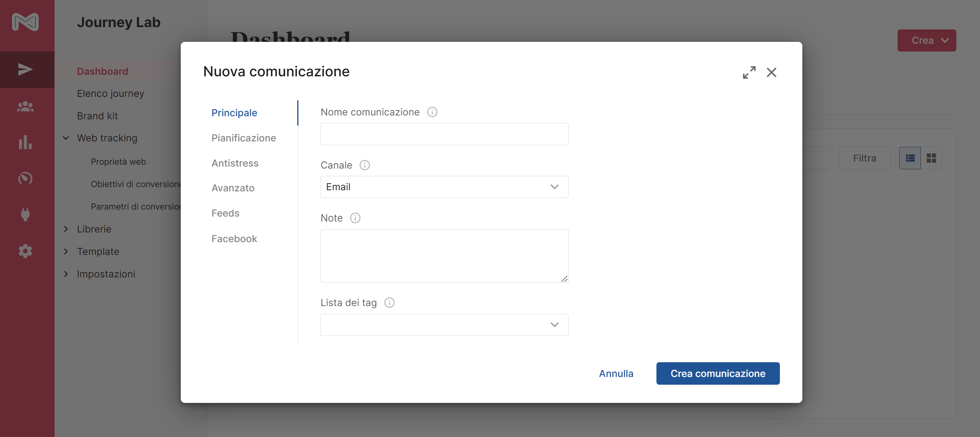This screenshot has width=980, height=437.
Task: Expand the Impostazioni section
Action: point(66,274)
